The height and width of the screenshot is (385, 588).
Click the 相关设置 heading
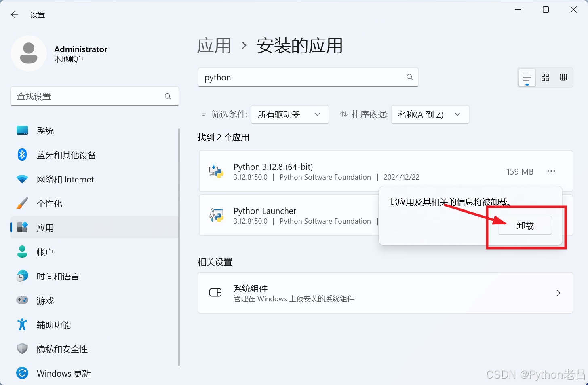215,262
